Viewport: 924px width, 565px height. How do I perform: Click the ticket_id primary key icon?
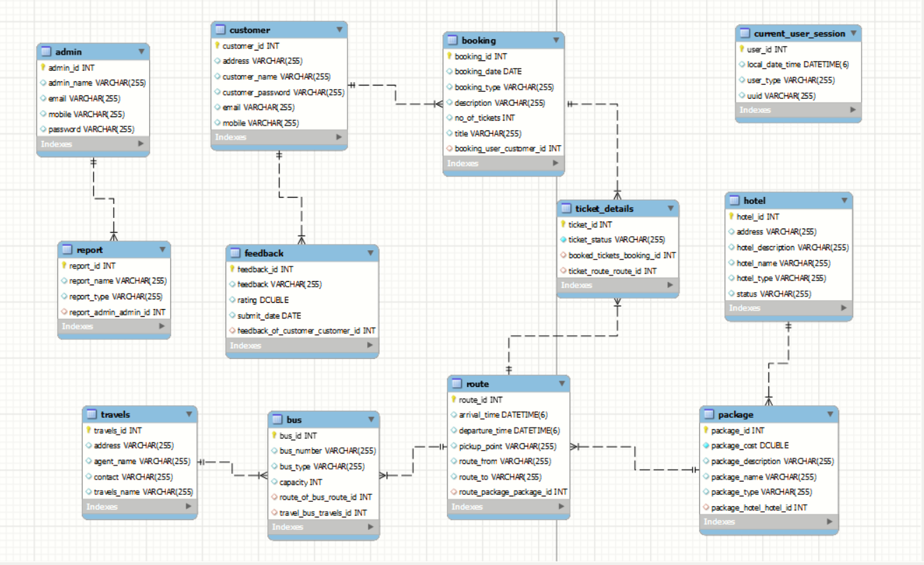pos(563,224)
